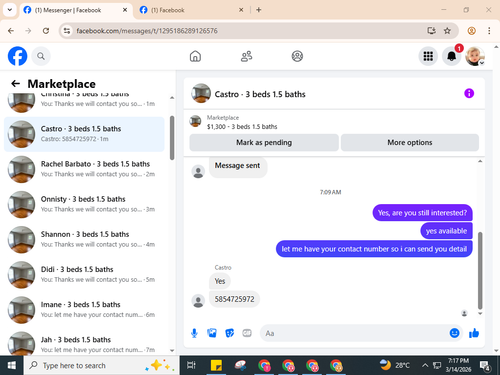The image size is (500, 375).
Task: Open the Groups icon in top navigation
Action: [x=297, y=56]
